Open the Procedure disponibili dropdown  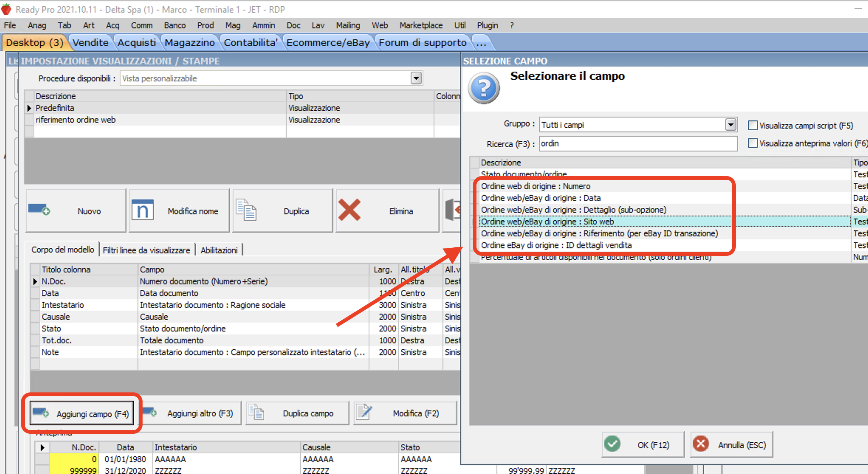416,78
